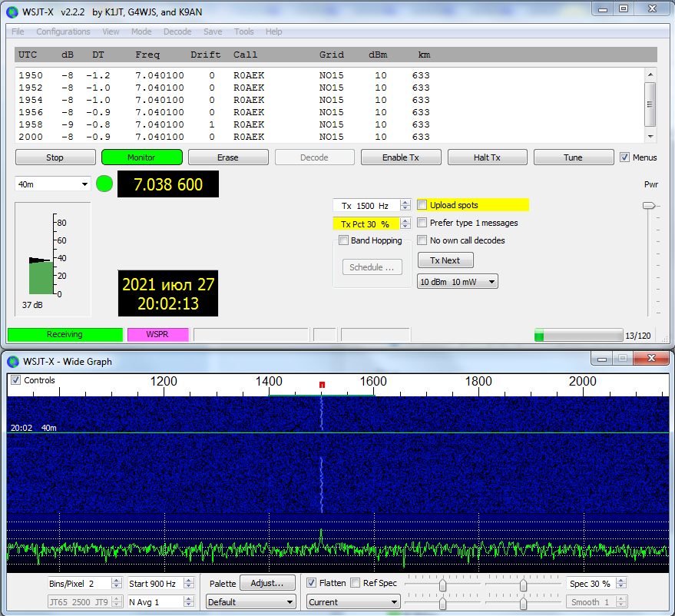Select the decode row with UTC 1958
Image resolution: width=675 pixels, height=616 pixels.
(x=224, y=124)
